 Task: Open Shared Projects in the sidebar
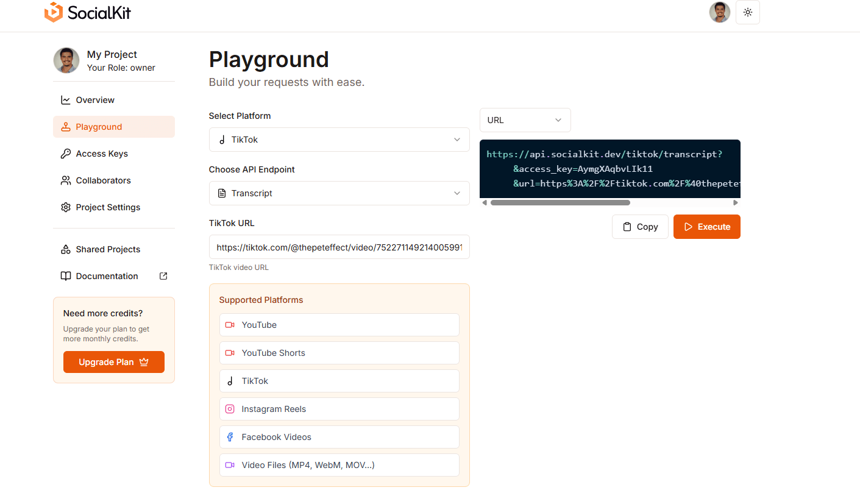108,249
